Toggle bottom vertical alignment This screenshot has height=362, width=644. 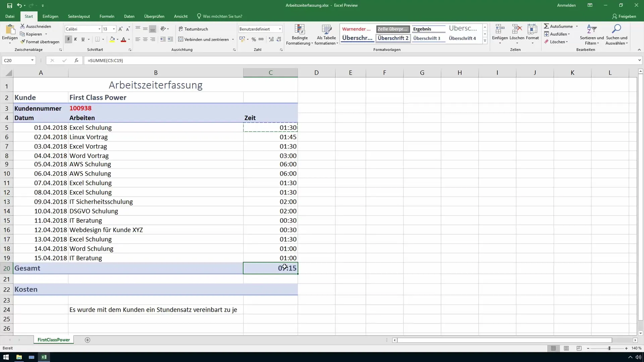pyautogui.click(x=153, y=29)
